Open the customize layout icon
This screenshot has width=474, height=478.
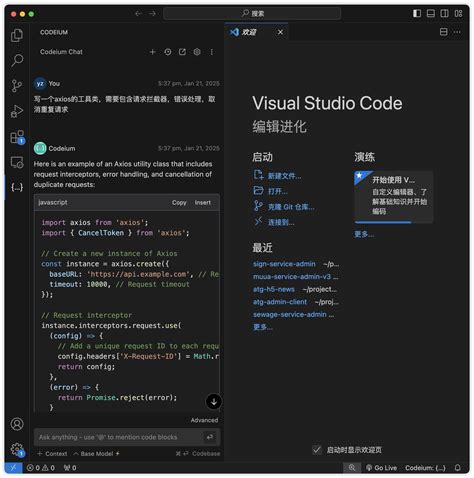pos(458,13)
